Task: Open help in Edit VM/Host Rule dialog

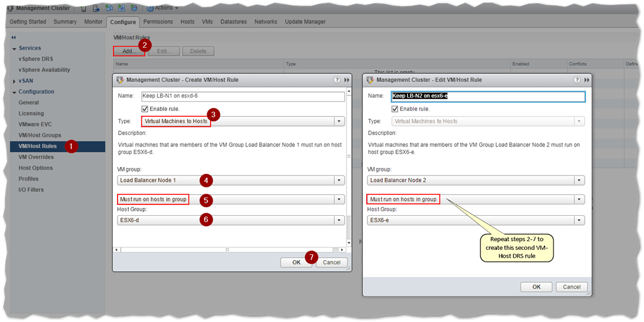Action: (577, 80)
